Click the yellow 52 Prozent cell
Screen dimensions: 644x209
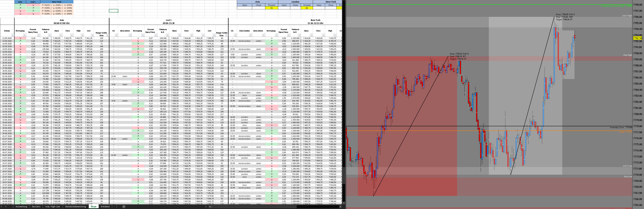click(x=272, y=8)
